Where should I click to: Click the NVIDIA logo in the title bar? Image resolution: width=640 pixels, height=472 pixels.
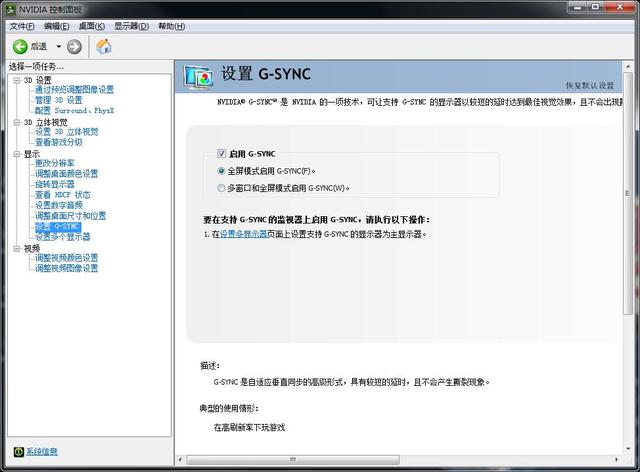[x=10, y=9]
